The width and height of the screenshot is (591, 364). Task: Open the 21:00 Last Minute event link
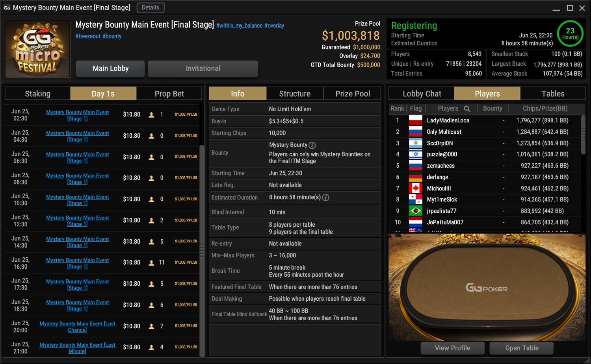click(77, 348)
